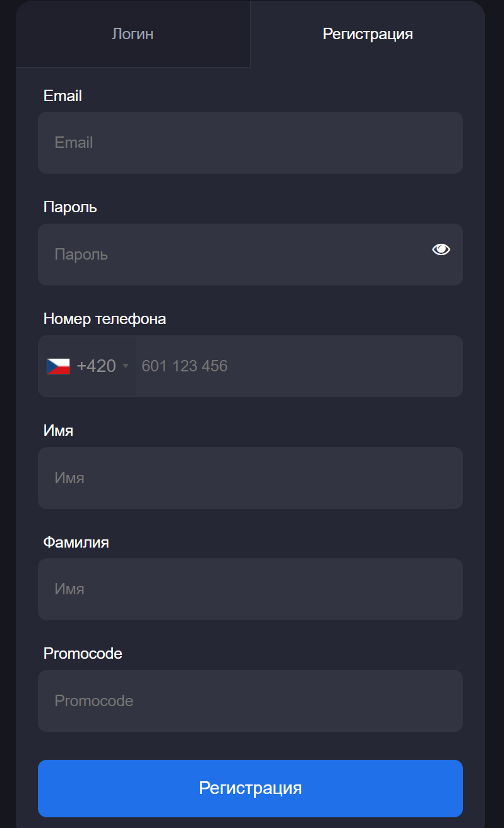Screen dimensions: 504x828
Task: Switch to the Логин tab
Action: 133,33
